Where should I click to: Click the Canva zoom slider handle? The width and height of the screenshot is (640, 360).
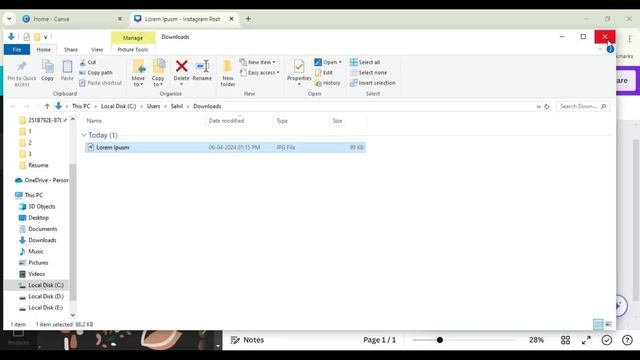(440, 340)
